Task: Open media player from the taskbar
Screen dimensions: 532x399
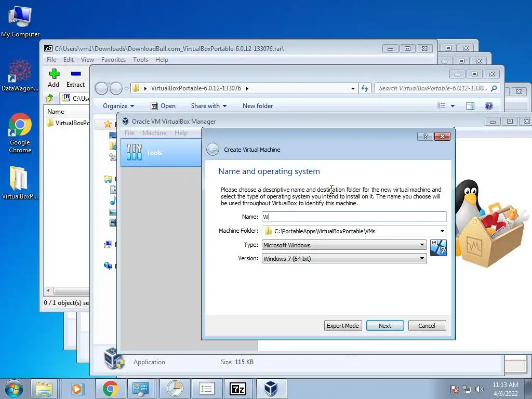Action: (x=77, y=389)
